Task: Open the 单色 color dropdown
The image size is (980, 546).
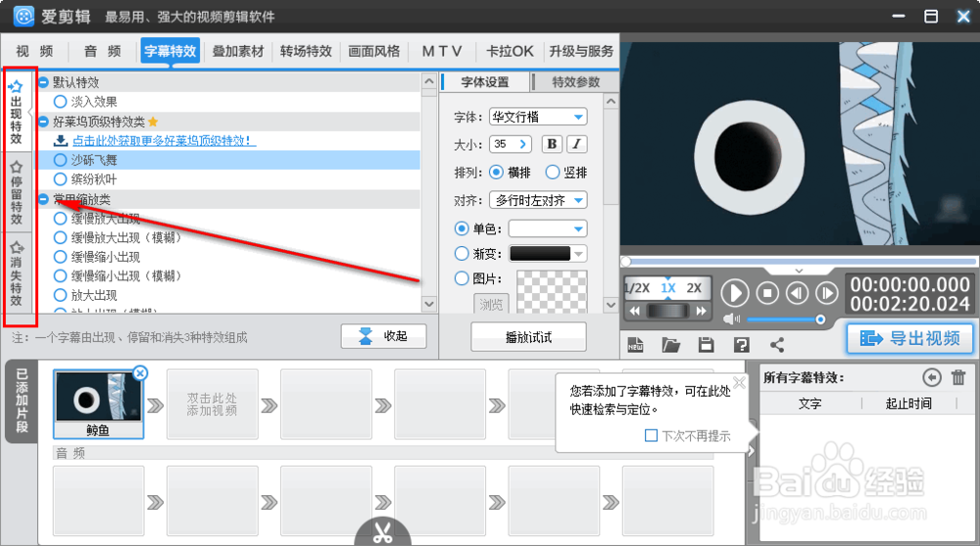Action: pyautogui.click(x=548, y=229)
